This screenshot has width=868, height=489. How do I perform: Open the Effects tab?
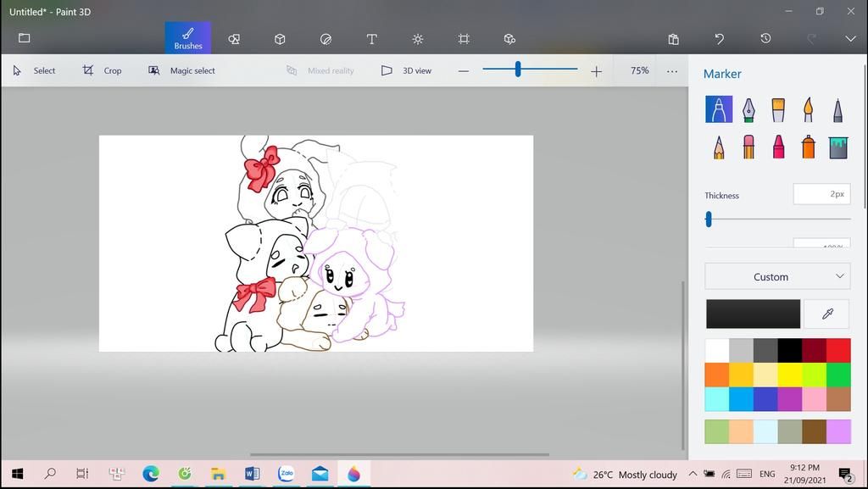[418, 39]
